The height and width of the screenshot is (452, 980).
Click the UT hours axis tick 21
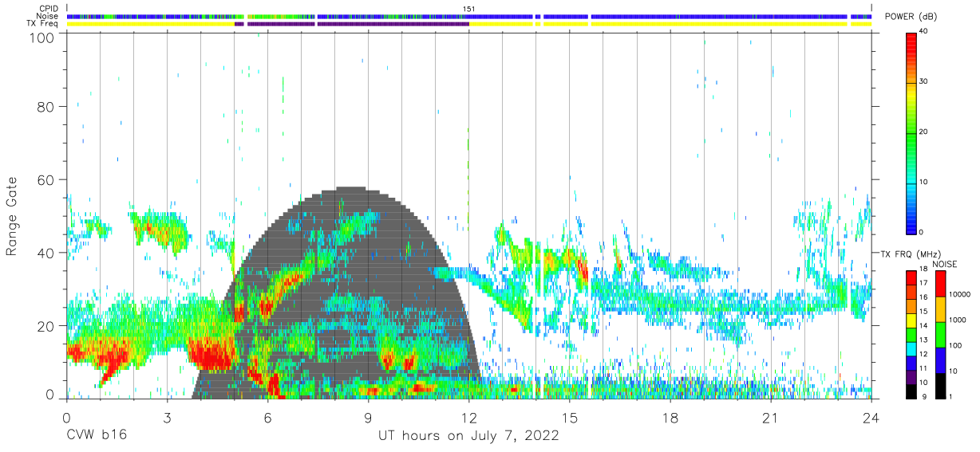click(771, 417)
